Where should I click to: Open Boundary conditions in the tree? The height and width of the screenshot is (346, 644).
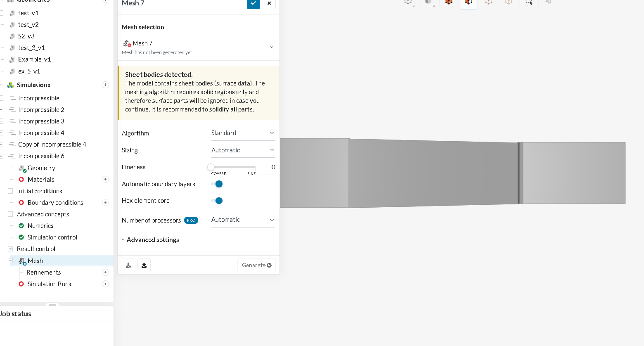55,202
